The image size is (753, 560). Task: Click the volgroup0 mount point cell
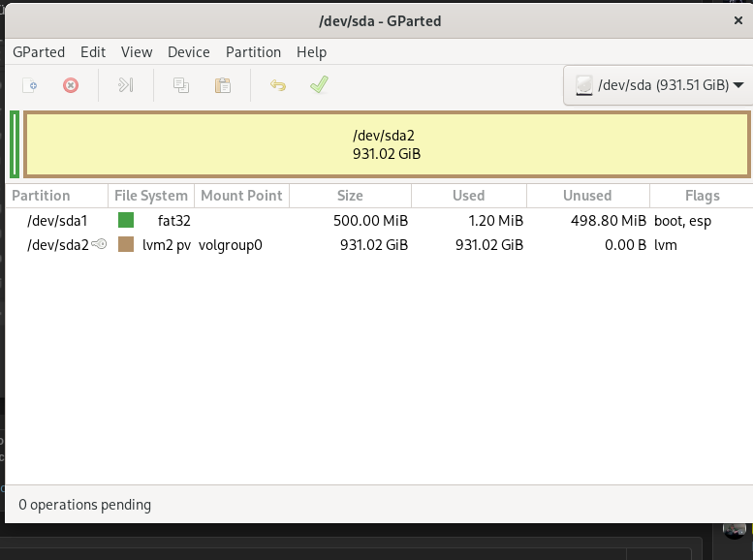(x=230, y=245)
